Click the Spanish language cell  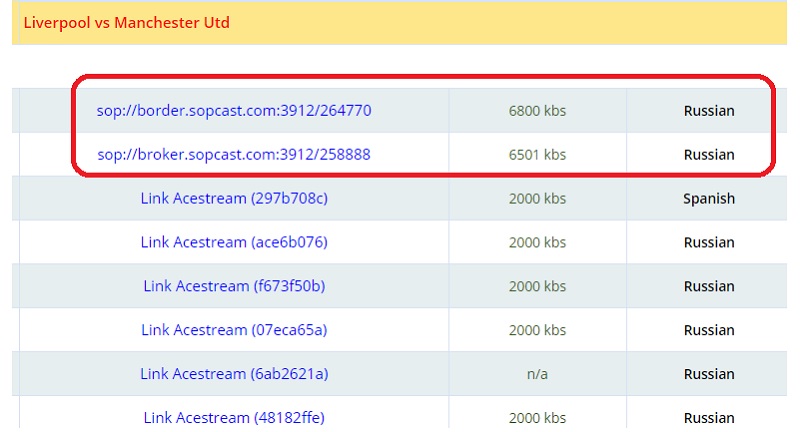point(709,199)
